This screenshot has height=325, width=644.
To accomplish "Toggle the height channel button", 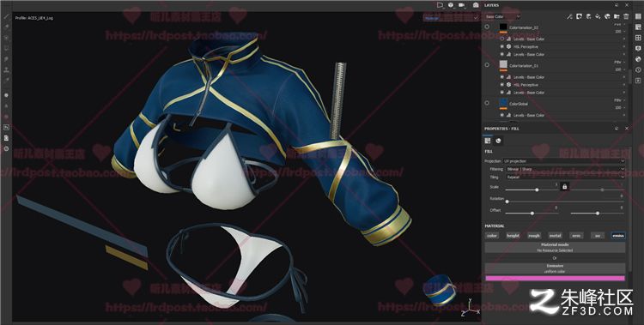I will [x=513, y=236].
